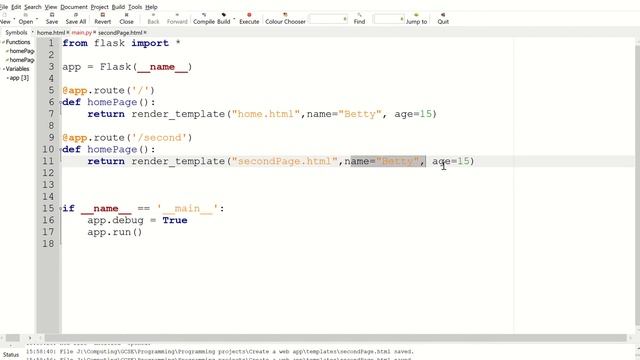Viewport: 640px width, 360px height.
Task: Open the File menu
Action: click(x=4, y=7)
